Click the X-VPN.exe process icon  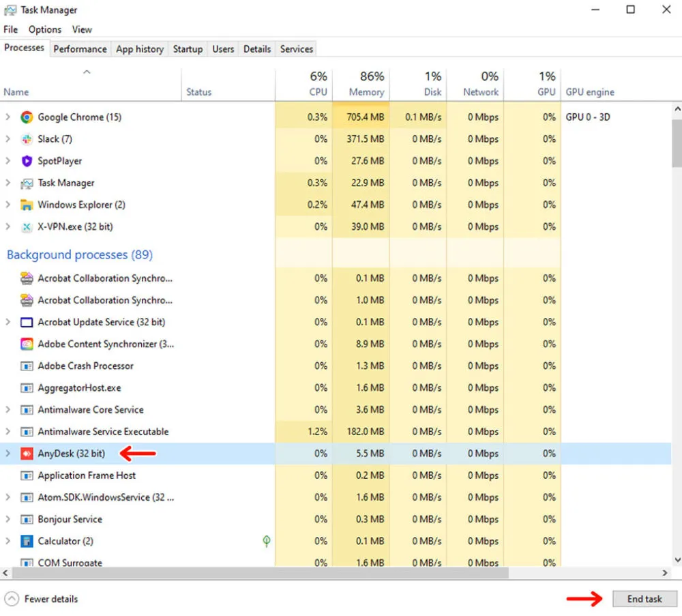pos(27,226)
